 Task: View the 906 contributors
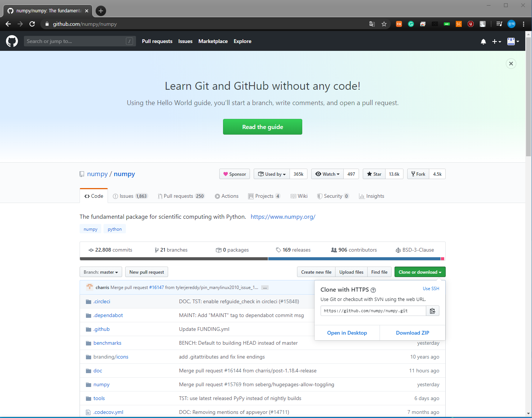354,250
